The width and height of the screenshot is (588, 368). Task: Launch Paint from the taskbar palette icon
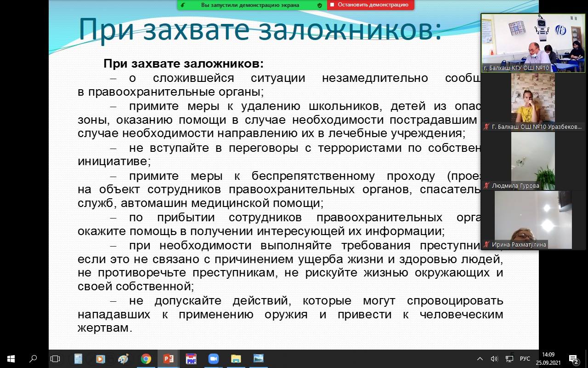123,359
